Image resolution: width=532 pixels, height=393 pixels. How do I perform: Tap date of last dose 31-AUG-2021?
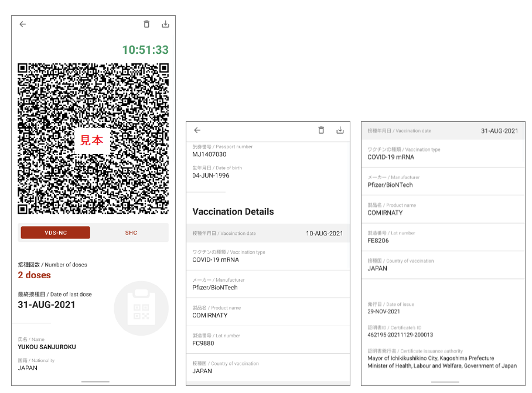tap(46, 305)
